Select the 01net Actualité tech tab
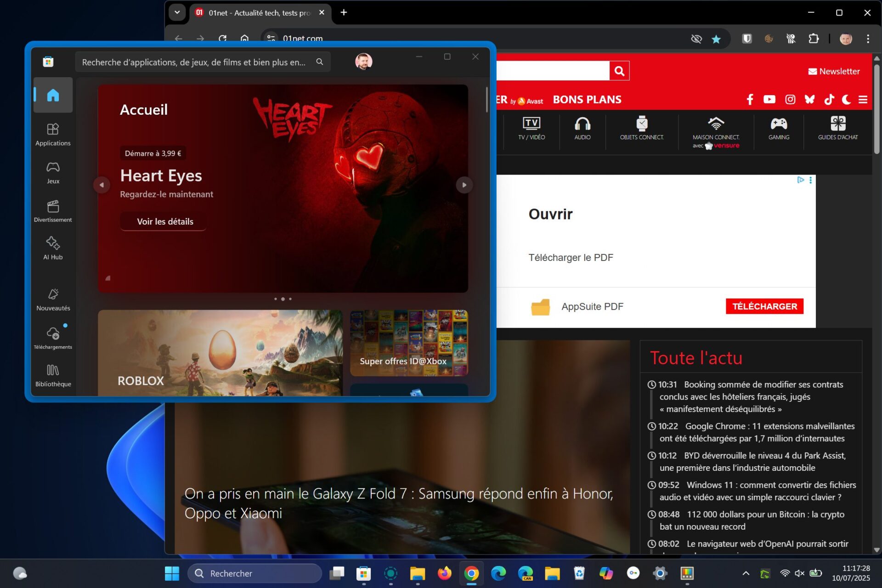This screenshot has width=882, height=588. pyautogui.click(x=259, y=13)
